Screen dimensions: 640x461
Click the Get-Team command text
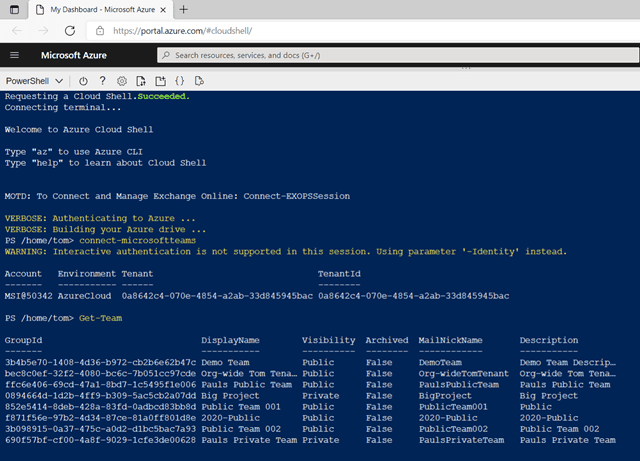click(100, 318)
